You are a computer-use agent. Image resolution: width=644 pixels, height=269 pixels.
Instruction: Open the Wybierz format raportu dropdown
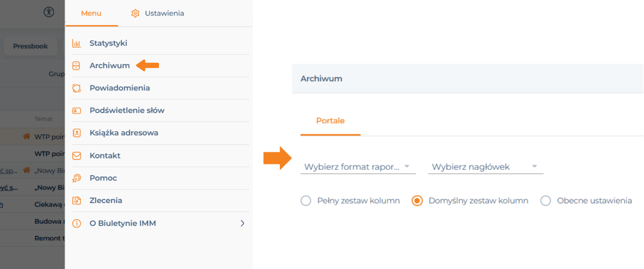tap(358, 167)
